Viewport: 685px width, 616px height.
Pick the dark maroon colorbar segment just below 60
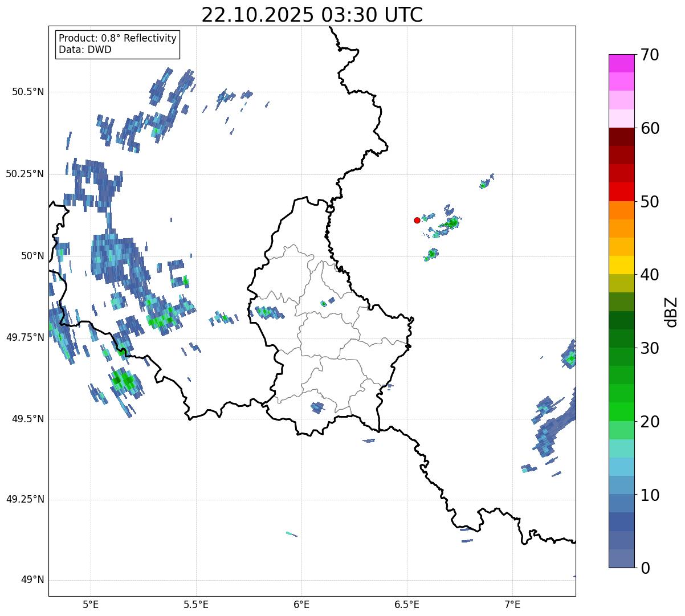pyautogui.click(x=622, y=137)
